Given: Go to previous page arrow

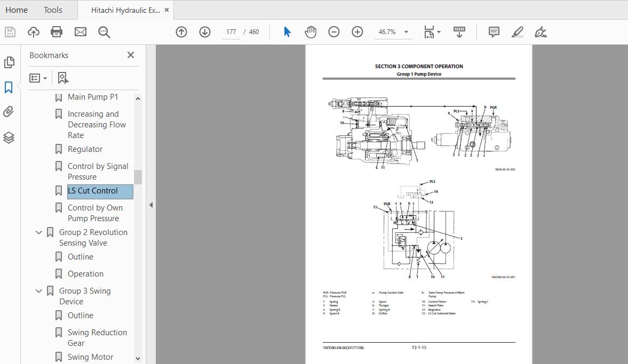Looking at the screenshot, I should [x=181, y=32].
